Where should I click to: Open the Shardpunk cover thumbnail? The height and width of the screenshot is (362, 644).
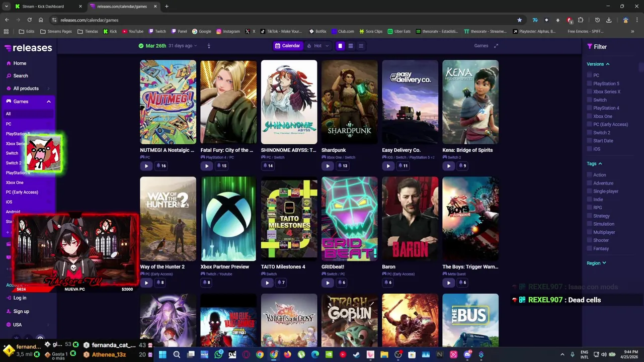(350, 102)
